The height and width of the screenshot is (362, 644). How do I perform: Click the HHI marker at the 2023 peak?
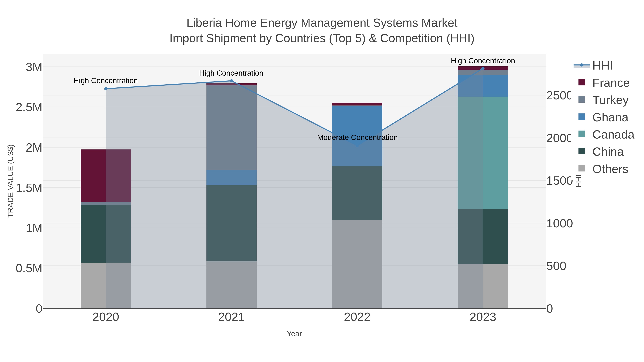point(483,68)
